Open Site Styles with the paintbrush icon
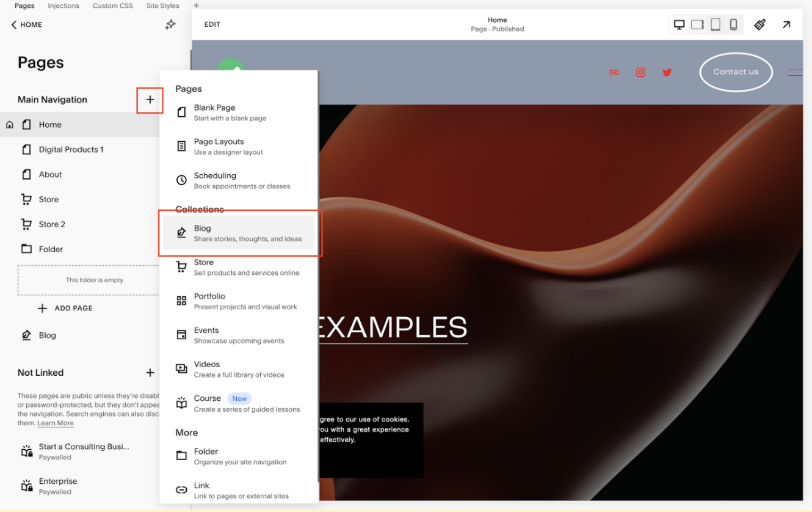Image resolution: width=812 pixels, height=512 pixels. pyautogui.click(x=759, y=24)
